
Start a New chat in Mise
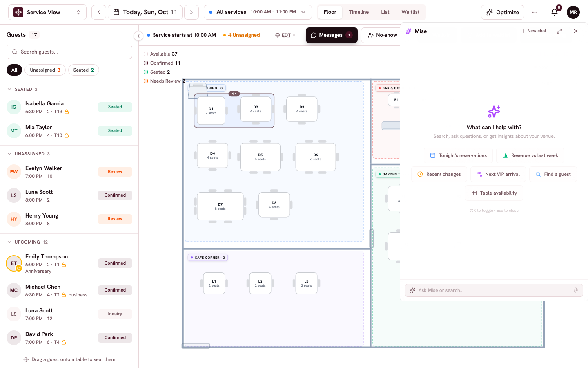pyautogui.click(x=534, y=31)
